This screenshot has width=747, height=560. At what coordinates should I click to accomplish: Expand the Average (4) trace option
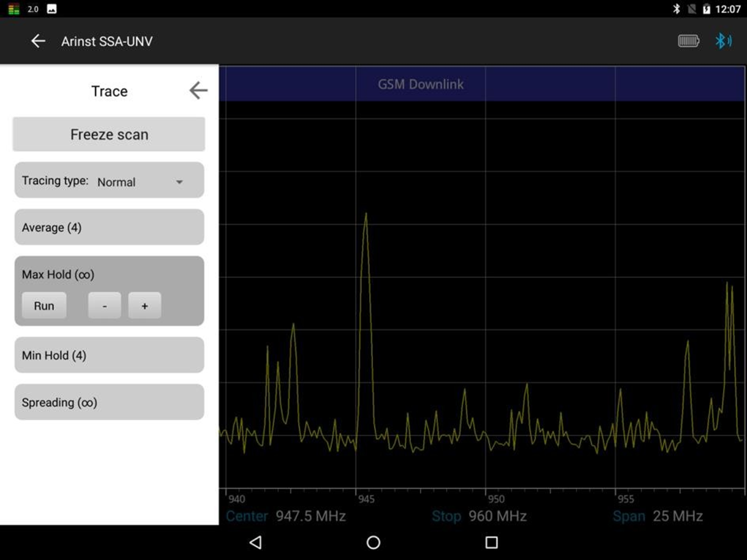click(x=109, y=227)
